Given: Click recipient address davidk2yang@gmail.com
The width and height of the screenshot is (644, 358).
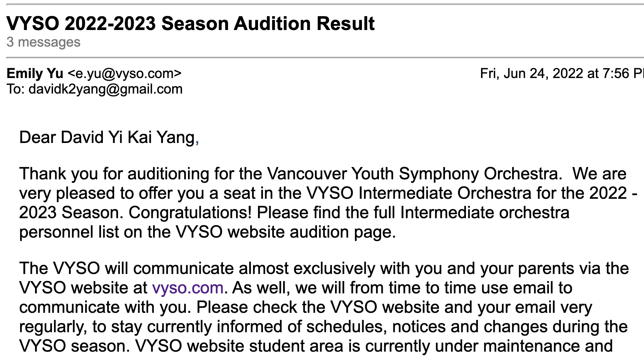Looking at the screenshot, I should [105, 89].
